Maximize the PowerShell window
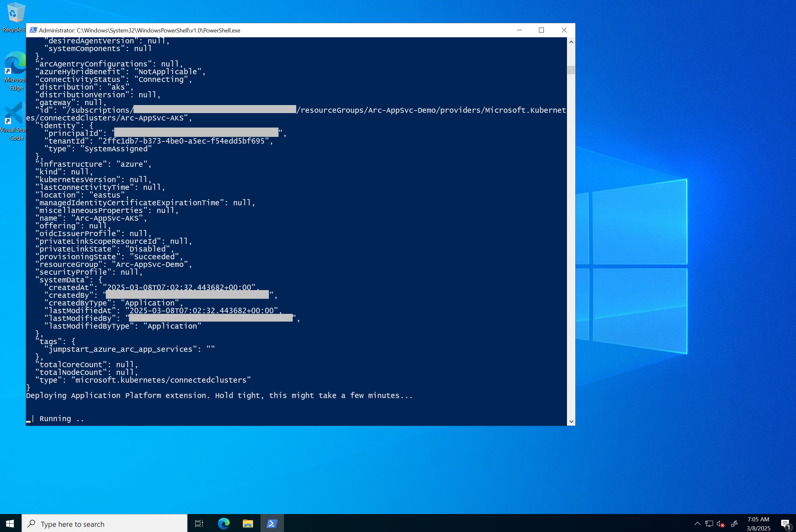This screenshot has width=796, height=532. (x=541, y=30)
